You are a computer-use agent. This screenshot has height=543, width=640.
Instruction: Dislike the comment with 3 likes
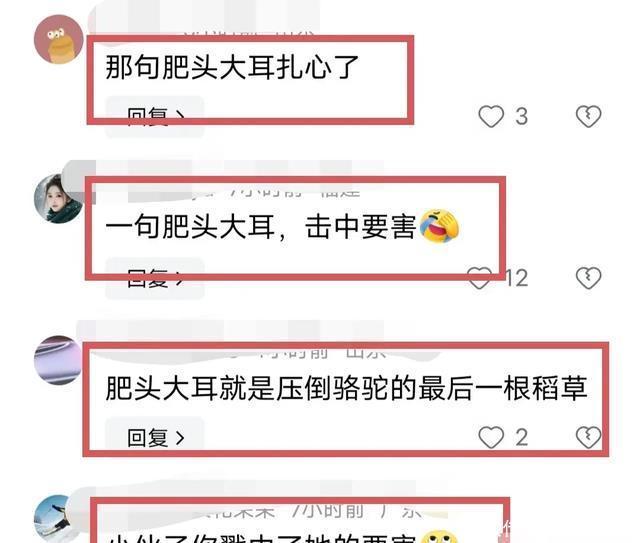point(588,116)
